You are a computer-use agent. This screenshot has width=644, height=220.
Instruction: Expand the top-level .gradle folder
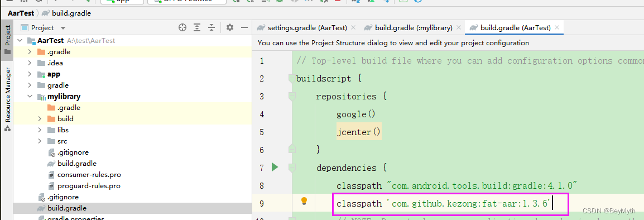[x=30, y=52]
